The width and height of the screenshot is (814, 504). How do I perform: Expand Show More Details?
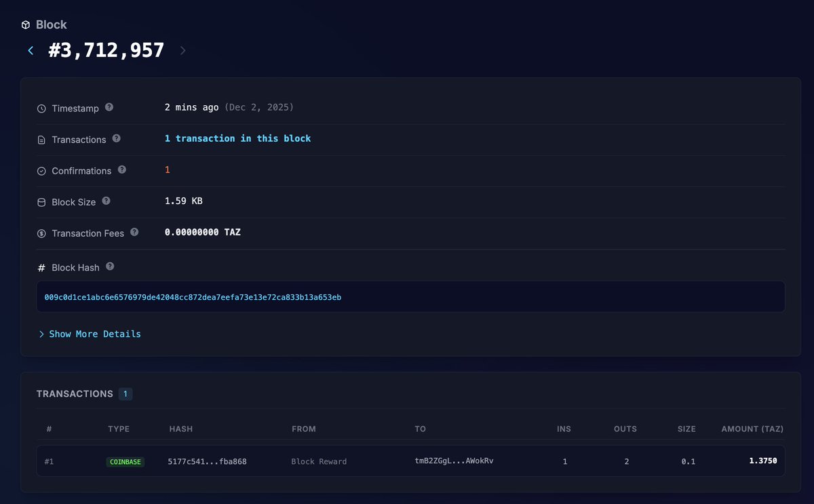(x=90, y=334)
